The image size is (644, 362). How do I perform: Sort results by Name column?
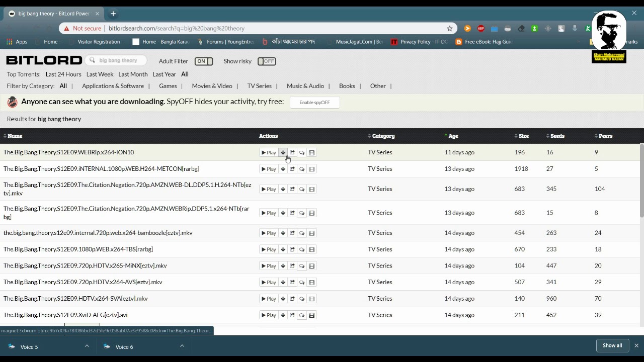click(13, 136)
